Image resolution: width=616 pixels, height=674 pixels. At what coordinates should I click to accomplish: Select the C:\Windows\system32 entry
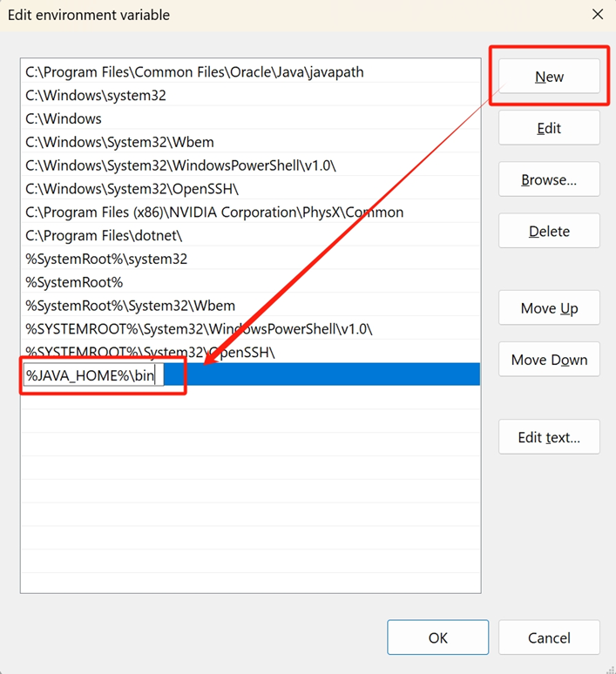click(x=96, y=96)
